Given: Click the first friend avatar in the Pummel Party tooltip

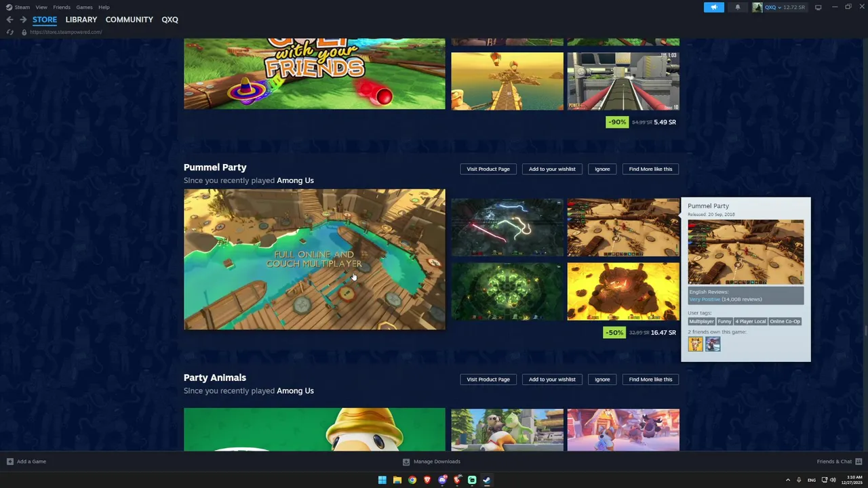Looking at the screenshot, I should [695, 344].
